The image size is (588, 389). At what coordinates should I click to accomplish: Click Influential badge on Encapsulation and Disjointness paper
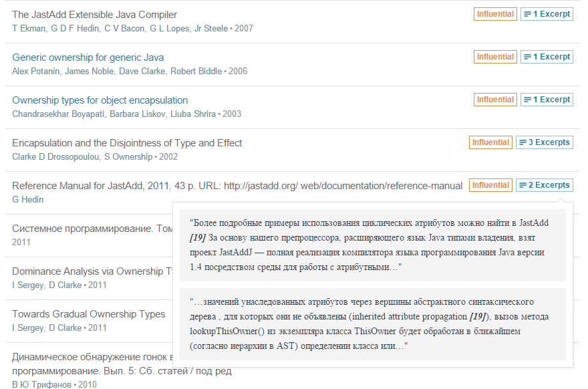(x=490, y=142)
